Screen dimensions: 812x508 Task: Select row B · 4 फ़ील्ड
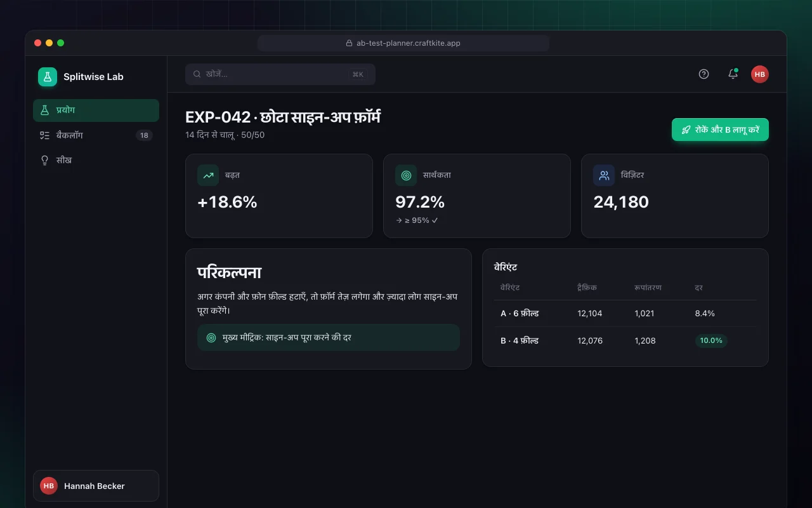(625, 341)
